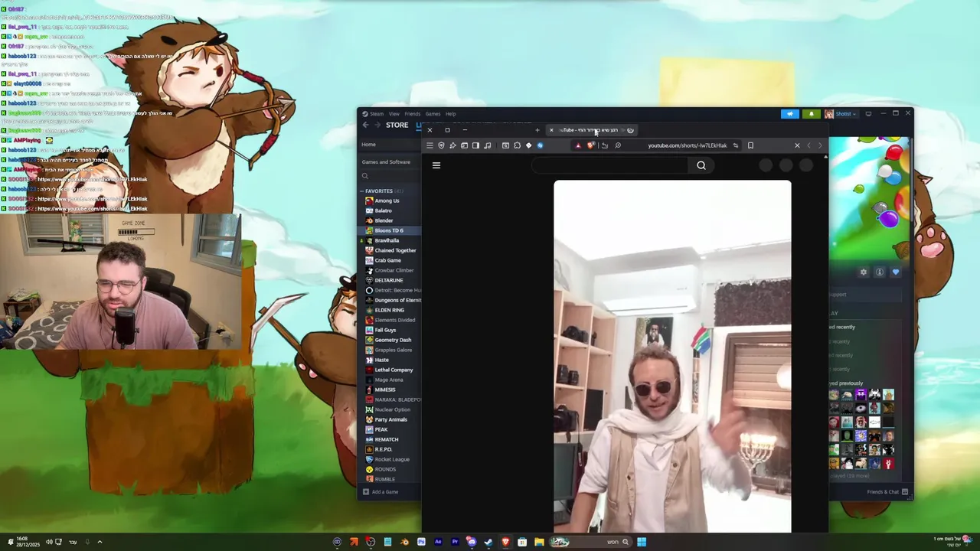Select Lethal Company in the library
Screen dimensions: 980x551
pyautogui.click(x=394, y=370)
